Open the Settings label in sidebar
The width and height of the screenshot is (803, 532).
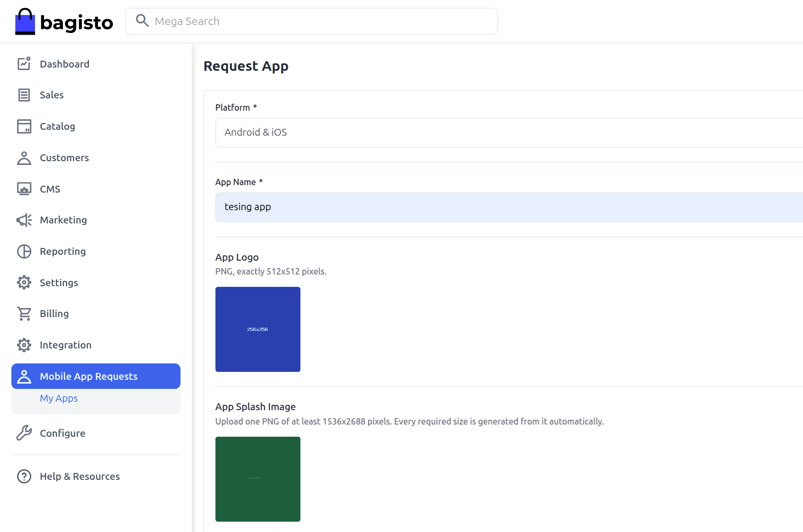click(x=59, y=282)
